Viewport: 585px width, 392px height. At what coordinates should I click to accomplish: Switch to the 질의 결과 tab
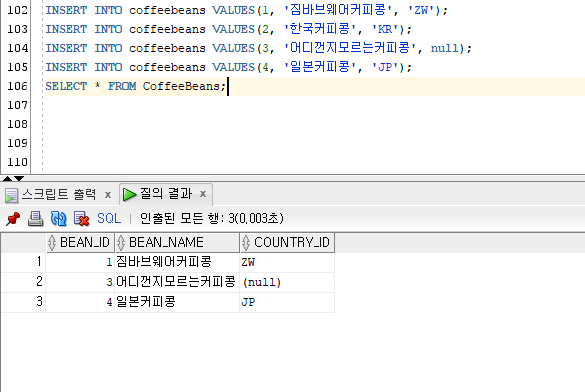pyautogui.click(x=166, y=194)
